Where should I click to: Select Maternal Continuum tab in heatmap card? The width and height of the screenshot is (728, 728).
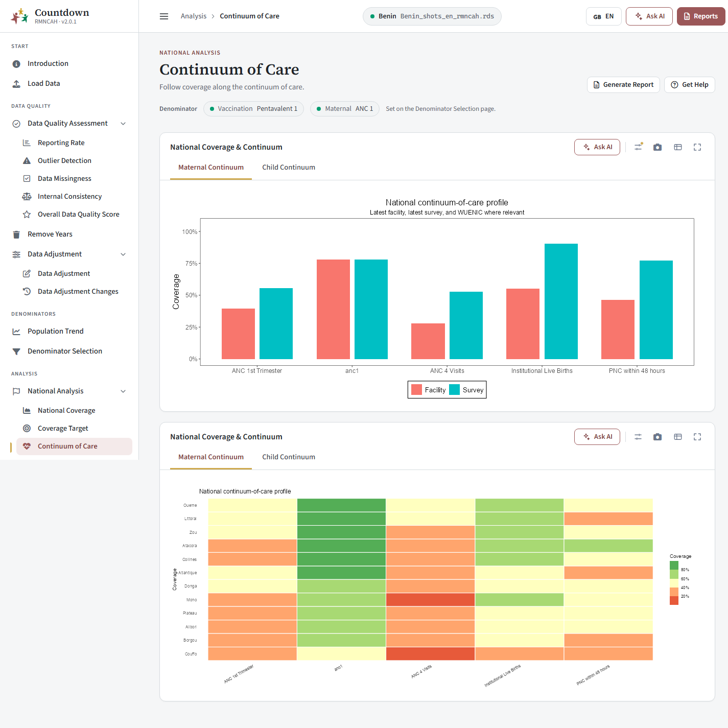point(211,457)
